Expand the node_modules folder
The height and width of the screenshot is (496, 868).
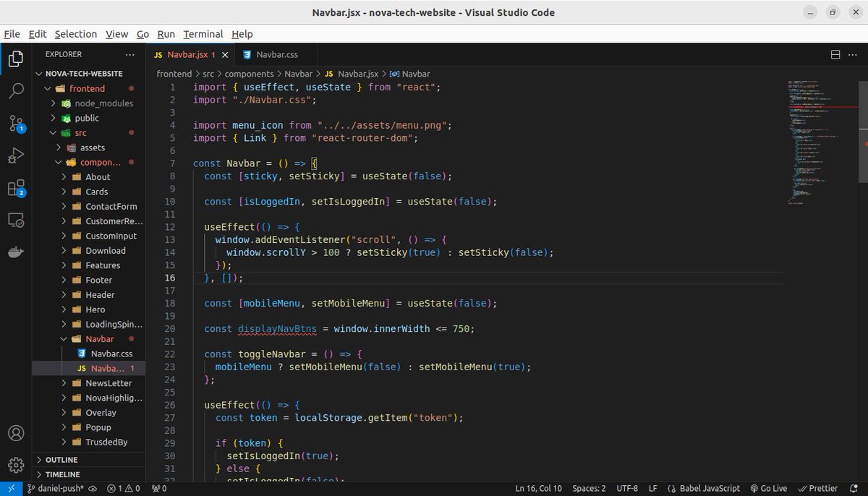90,103
